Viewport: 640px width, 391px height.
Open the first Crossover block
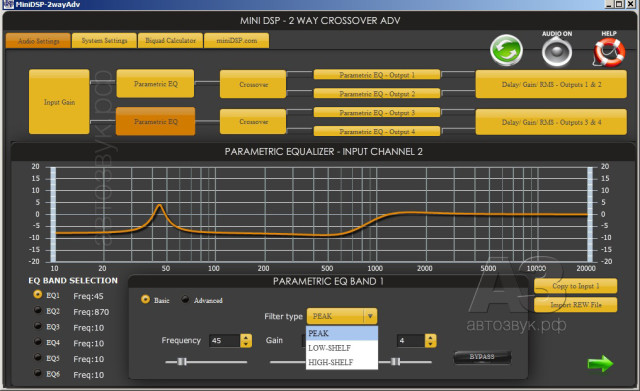coord(253,84)
